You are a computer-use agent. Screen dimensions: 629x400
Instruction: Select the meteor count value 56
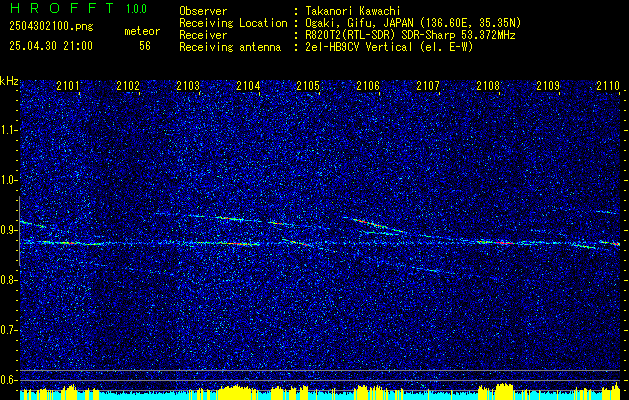(145, 46)
